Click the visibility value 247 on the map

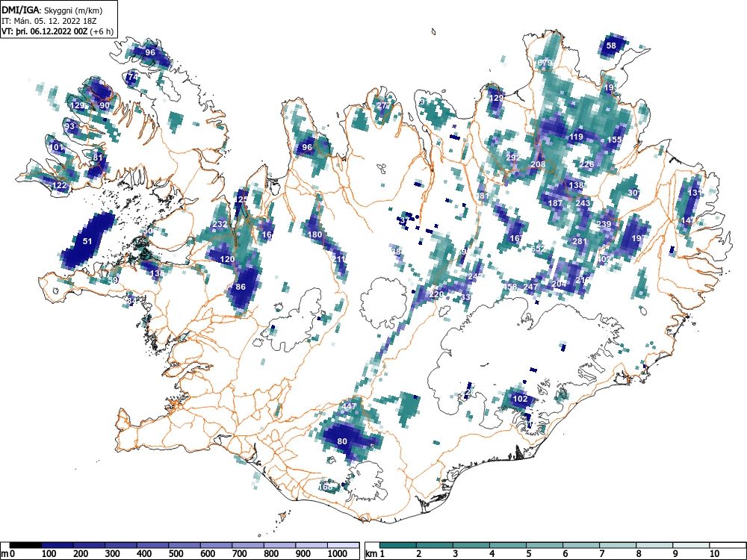click(x=530, y=287)
